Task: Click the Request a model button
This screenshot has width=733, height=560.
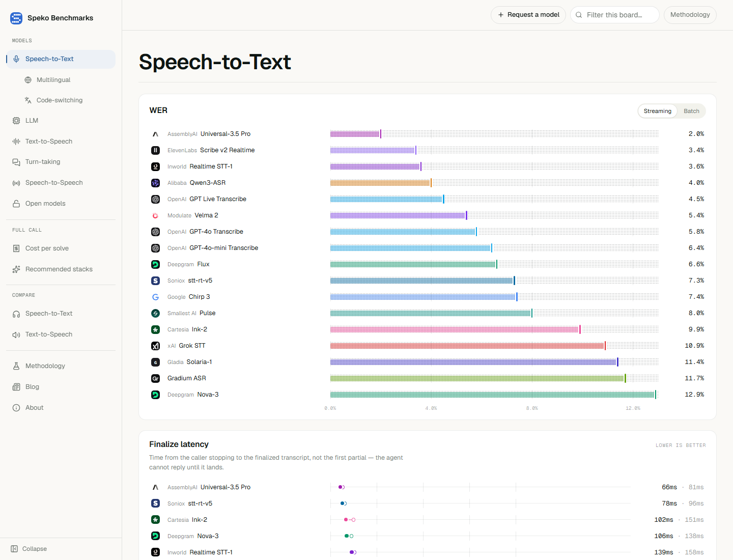Action: click(528, 15)
